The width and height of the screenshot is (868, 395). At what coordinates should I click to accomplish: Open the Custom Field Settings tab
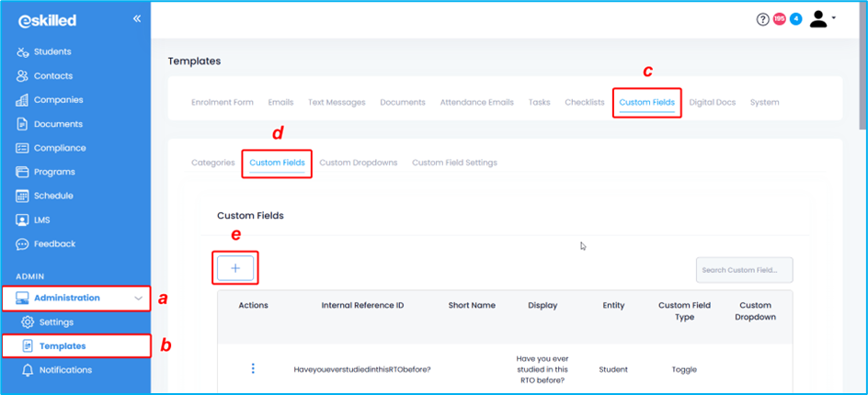pos(454,163)
